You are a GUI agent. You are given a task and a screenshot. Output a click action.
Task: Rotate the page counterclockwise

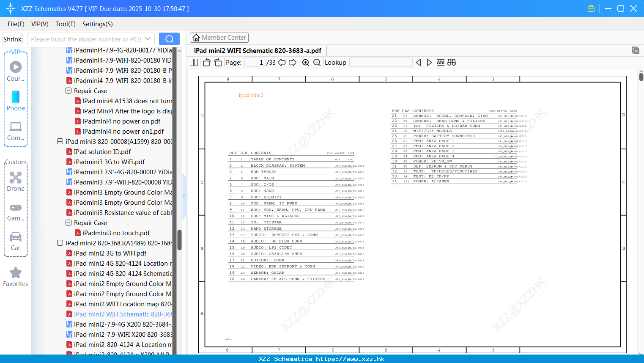coord(207,63)
